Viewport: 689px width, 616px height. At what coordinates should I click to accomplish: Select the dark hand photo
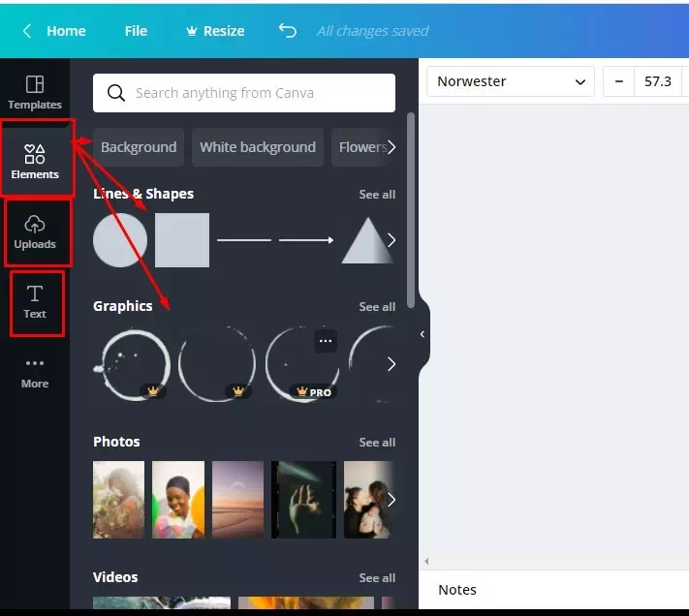(303, 500)
